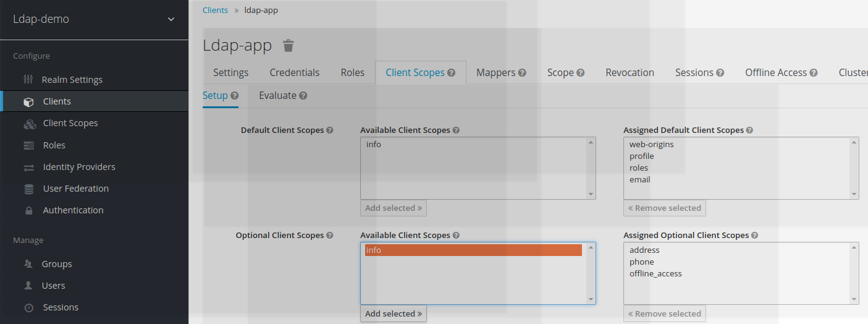The width and height of the screenshot is (868, 324).
Task: Select info in default Available Client Scopes
Action: [473, 145]
